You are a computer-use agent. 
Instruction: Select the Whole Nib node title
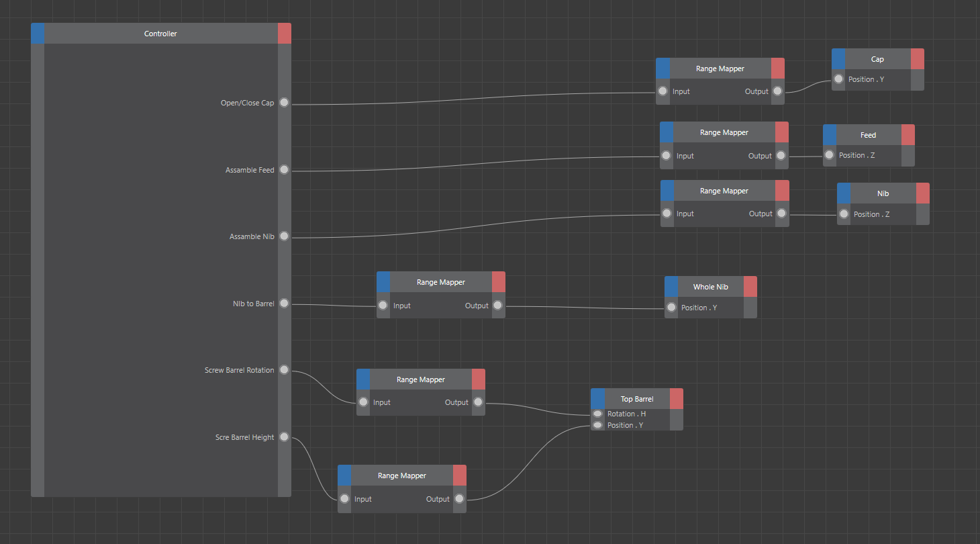point(711,287)
